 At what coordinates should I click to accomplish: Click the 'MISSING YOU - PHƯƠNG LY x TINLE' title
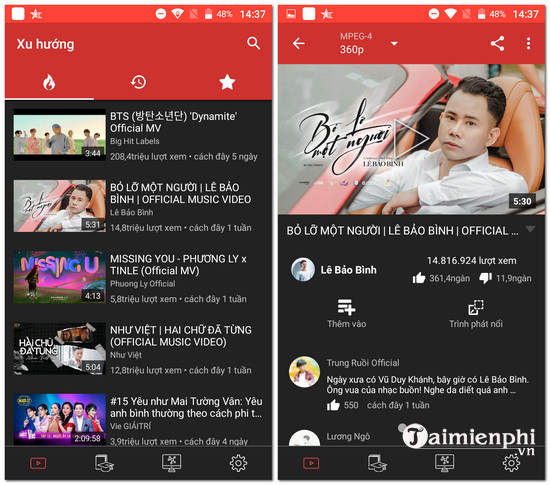pyautogui.click(x=178, y=265)
